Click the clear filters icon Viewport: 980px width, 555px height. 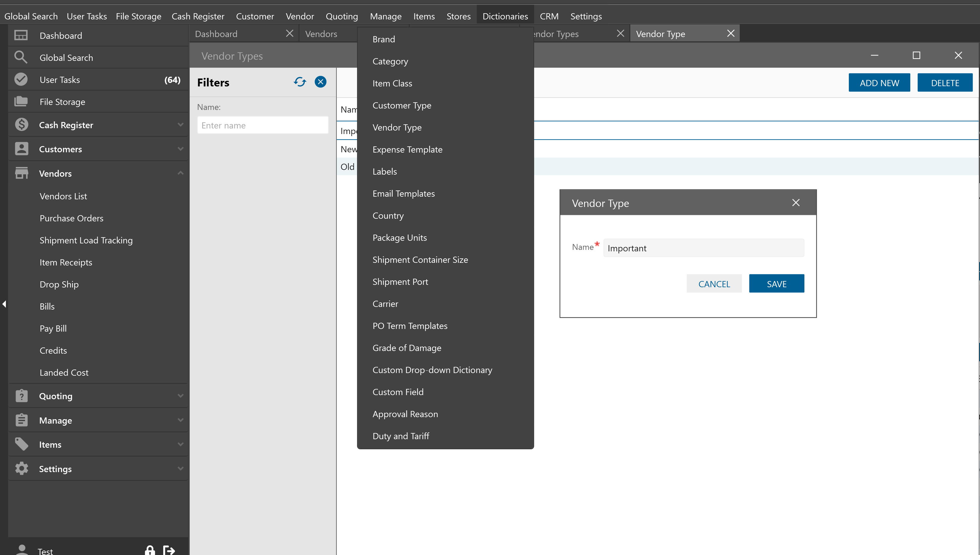pyautogui.click(x=320, y=82)
